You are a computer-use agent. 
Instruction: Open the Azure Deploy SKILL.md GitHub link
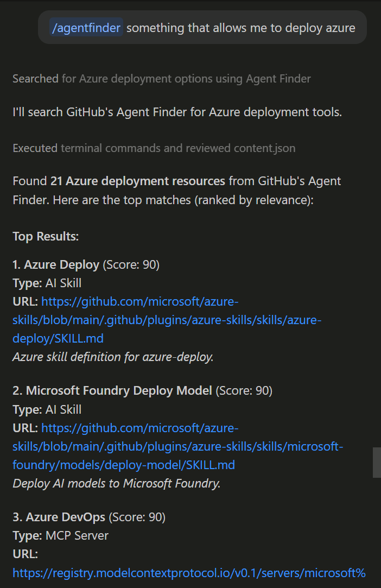click(x=167, y=320)
